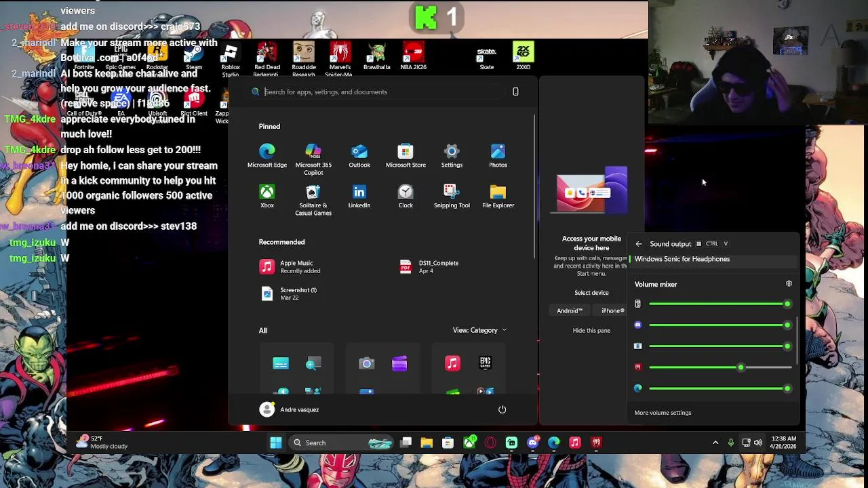Open weather widget showing 52°F
The height and width of the screenshot is (488, 868).
(x=102, y=442)
